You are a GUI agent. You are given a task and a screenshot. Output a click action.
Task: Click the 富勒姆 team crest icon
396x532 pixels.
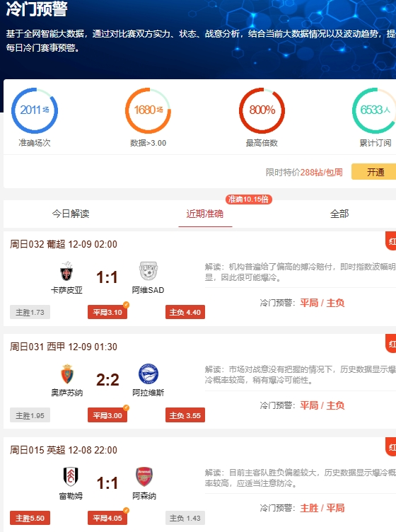[x=71, y=477]
